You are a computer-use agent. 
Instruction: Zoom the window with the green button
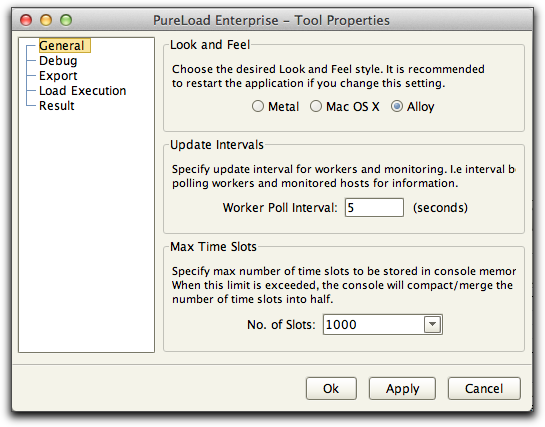tap(66, 20)
